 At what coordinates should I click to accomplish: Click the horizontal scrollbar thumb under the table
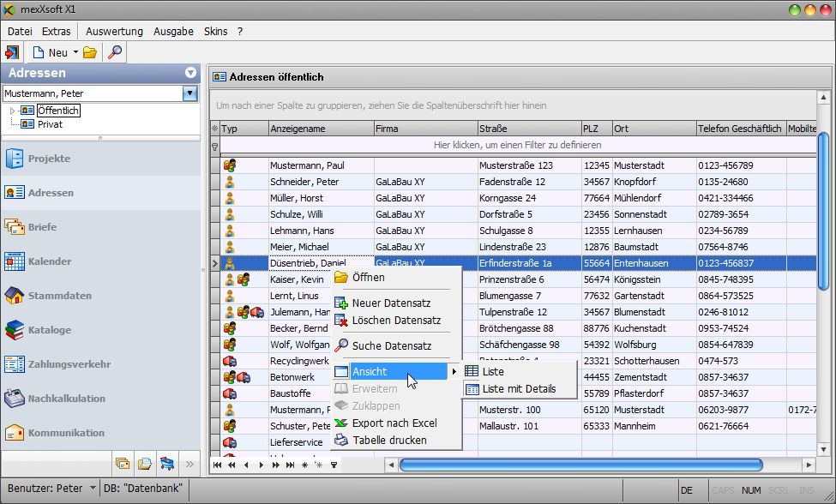[580, 465]
